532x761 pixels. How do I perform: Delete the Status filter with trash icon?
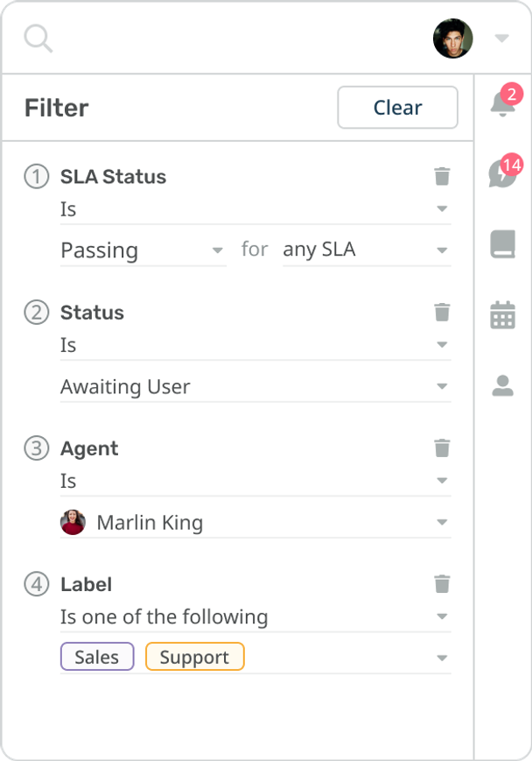pyautogui.click(x=442, y=313)
